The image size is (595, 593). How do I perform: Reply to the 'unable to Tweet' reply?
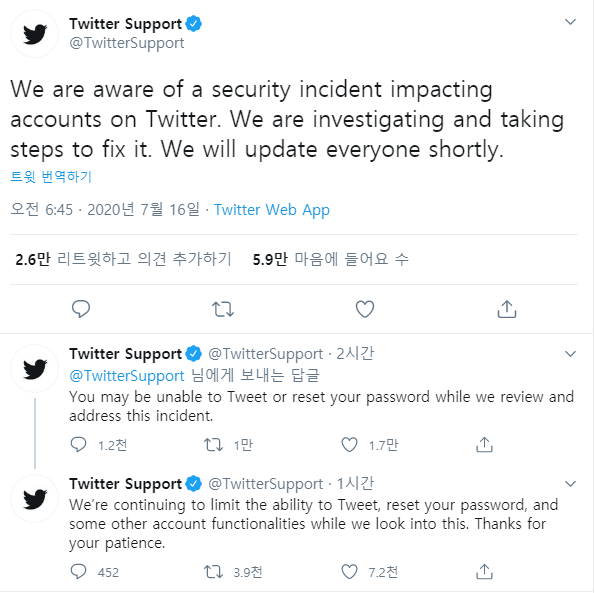(x=79, y=445)
